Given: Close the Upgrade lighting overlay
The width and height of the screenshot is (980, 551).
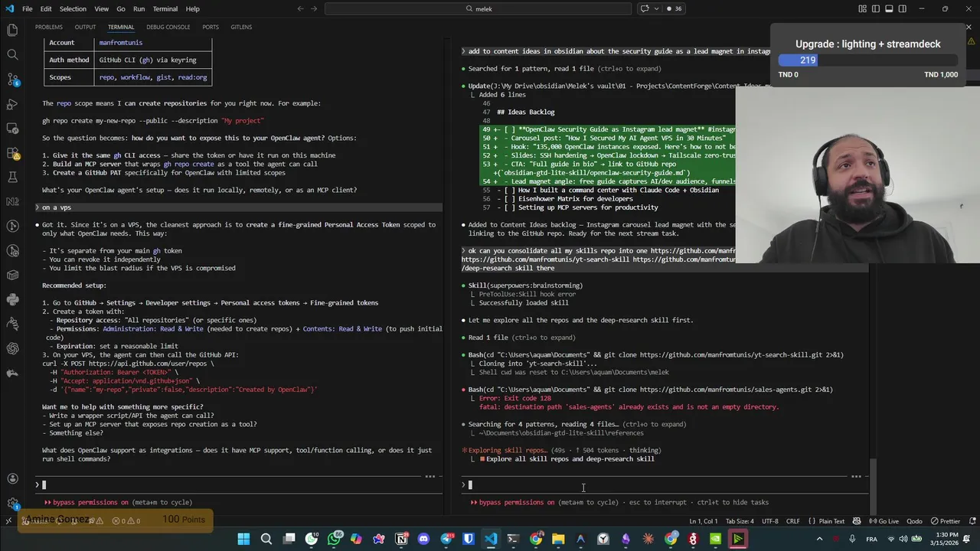Looking at the screenshot, I should click(x=969, y=28).
